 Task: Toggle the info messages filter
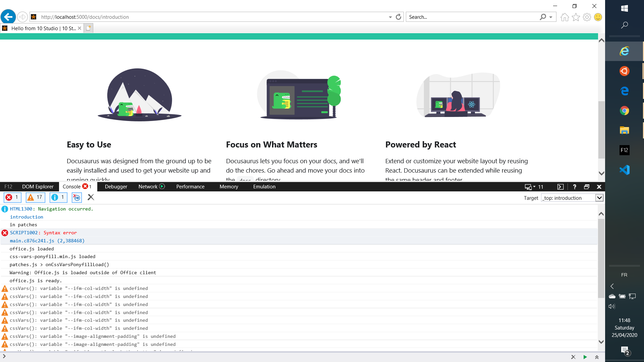pyautogui.click(x=58, y=197)
